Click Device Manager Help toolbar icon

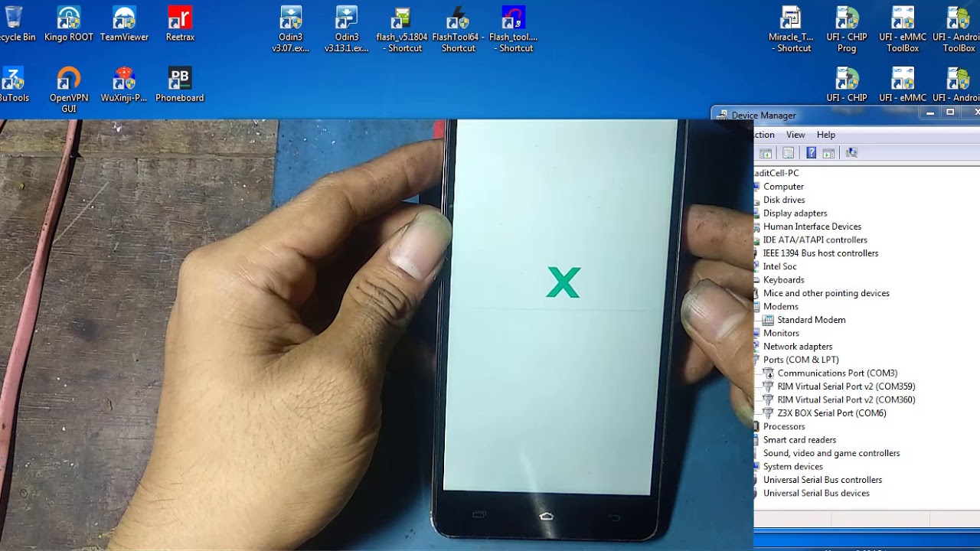point(811,153)
